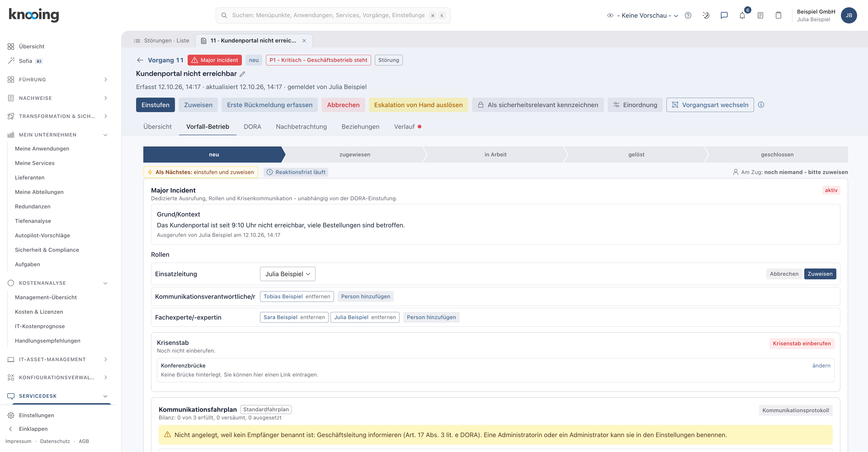This screenshot has width=868, height=452.
Task: Expand the IT-ASSET-MANAGEMENT section
Action: (x=57, y=359)
